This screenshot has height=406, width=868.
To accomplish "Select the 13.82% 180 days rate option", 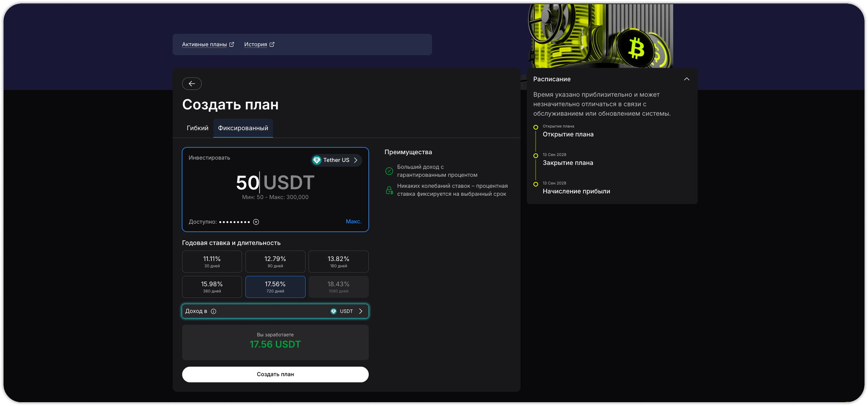I will coord(339,261).
